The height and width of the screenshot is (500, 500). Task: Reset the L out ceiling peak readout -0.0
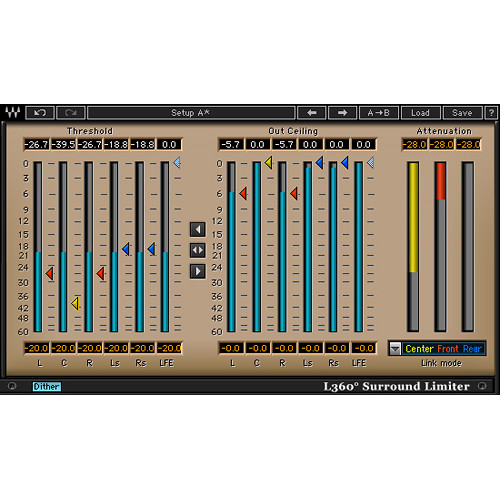pos(231,348)
